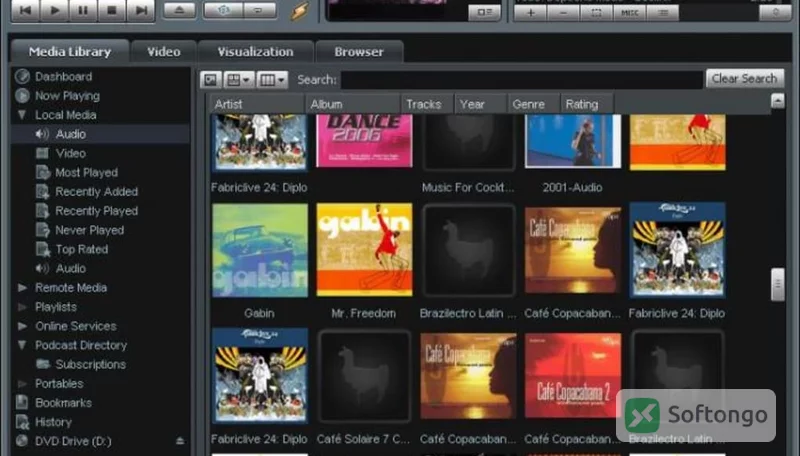Pause the current track

pos(83,10)
